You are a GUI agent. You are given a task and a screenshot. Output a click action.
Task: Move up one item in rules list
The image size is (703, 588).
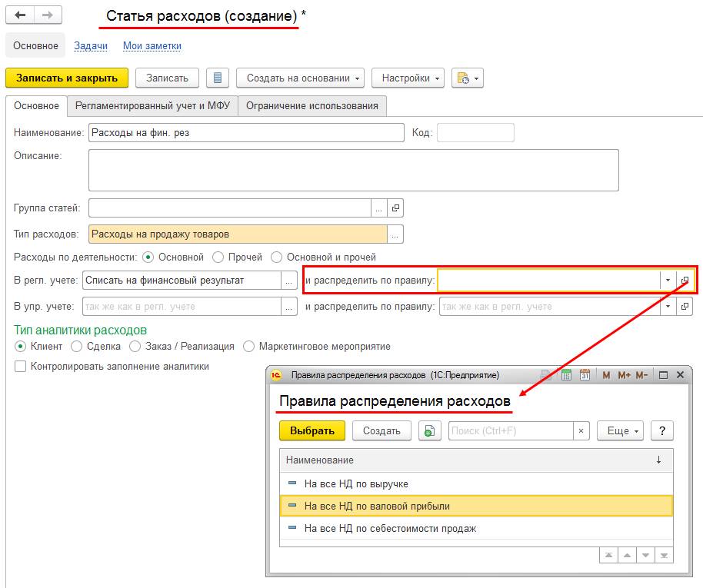(x=627, y=555)
